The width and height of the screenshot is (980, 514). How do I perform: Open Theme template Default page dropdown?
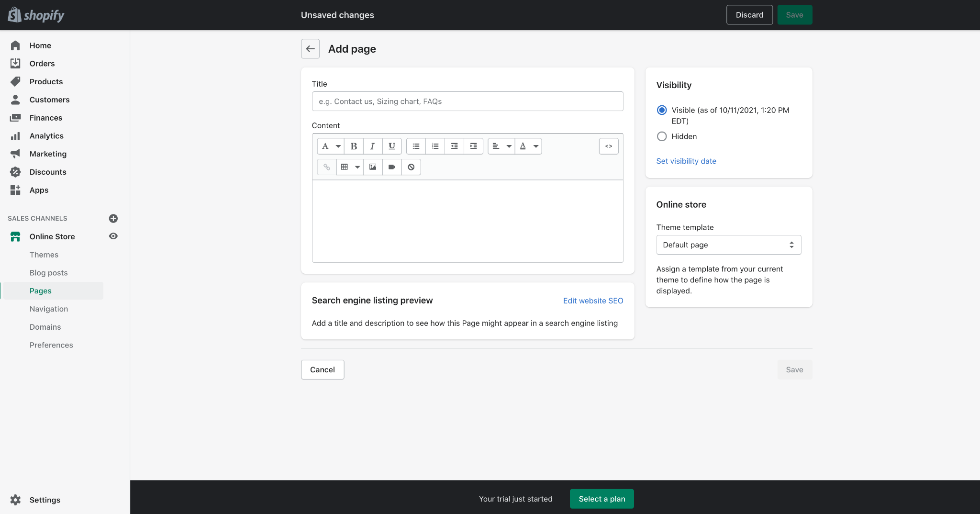(728, 245)
